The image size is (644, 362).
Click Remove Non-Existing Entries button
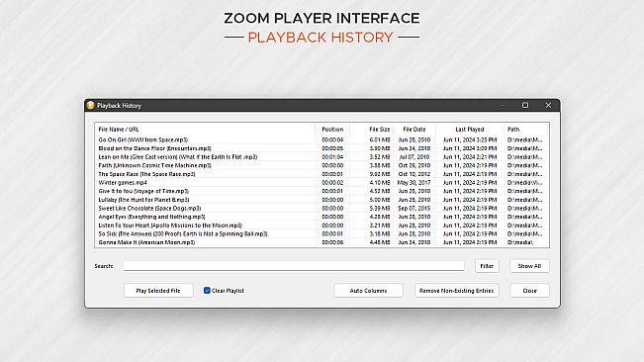click(456, 291)
